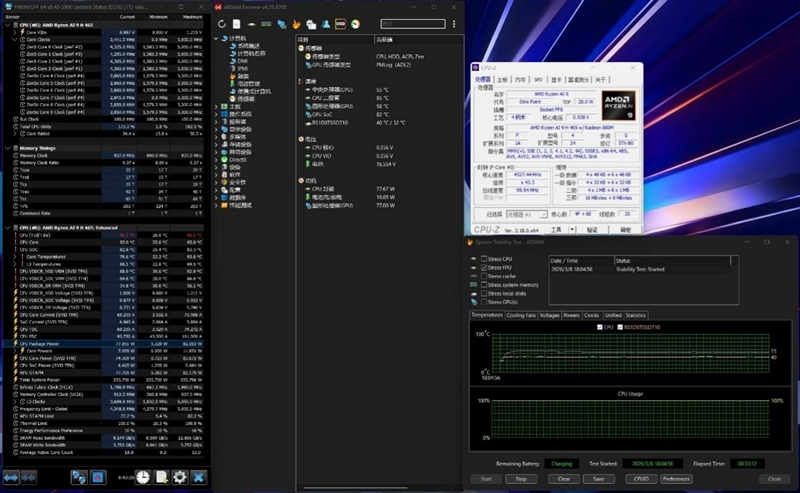Click the Save button in stability test
Screen dimensions: 800x493
tap(598, 479)
